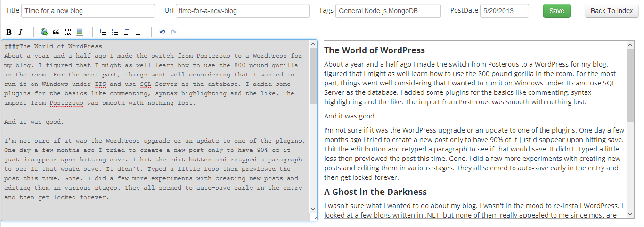Click "And it was good." in the editor
This screenshot has width=644, height=227.
tap(34, 122)
